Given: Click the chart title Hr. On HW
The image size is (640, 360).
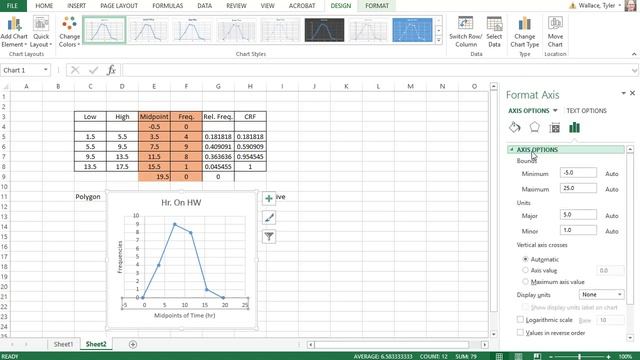Looking at the screenshot, I should coord(181,202).
